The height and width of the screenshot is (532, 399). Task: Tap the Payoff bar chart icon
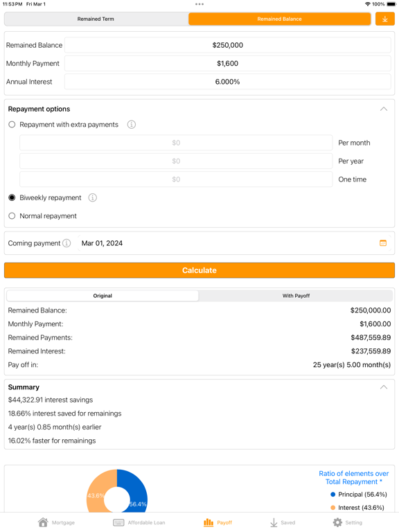tap(209, 522)
